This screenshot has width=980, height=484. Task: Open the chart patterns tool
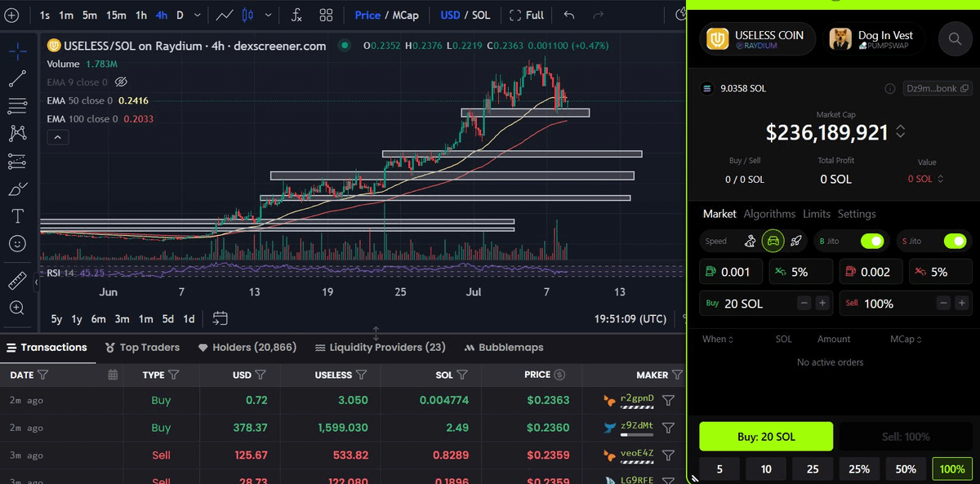click(17, 133)
